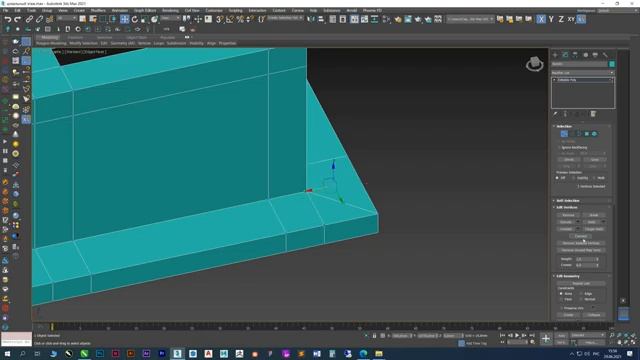Click the Bind to Space Warp icon
The image size is (640, 360).
49,19
